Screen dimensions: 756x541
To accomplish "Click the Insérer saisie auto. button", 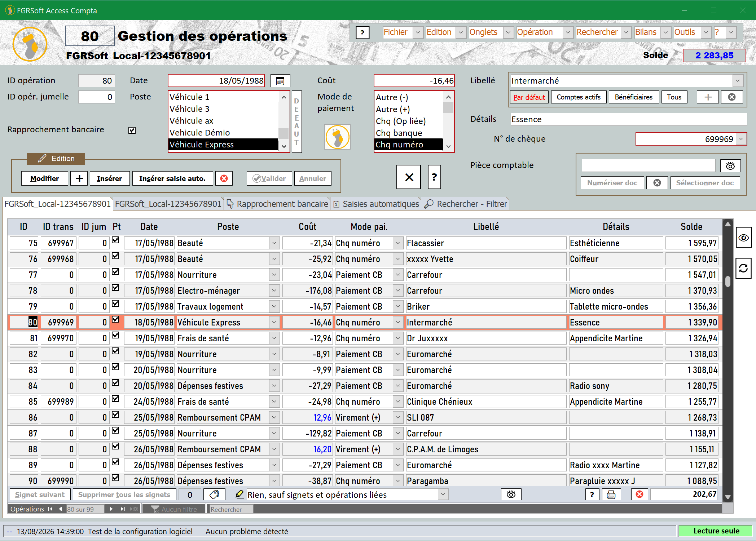I will pyautogui.click(x=172, y=178).
